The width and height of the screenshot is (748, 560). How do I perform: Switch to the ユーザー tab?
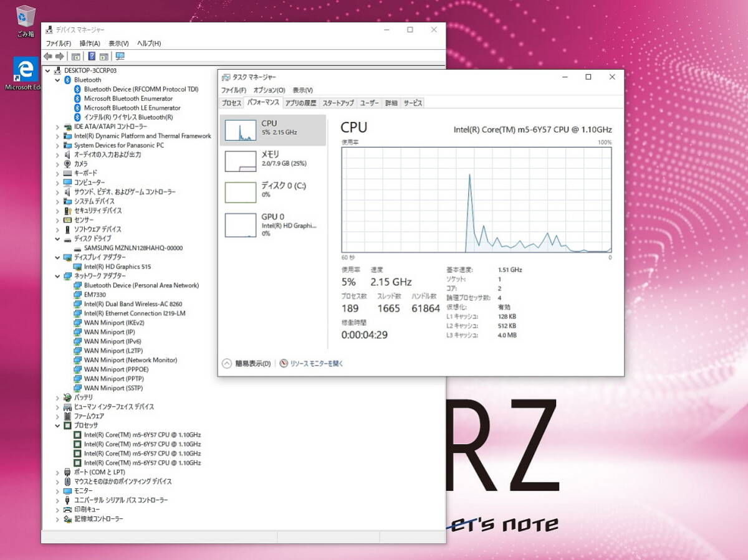(370, 103)
